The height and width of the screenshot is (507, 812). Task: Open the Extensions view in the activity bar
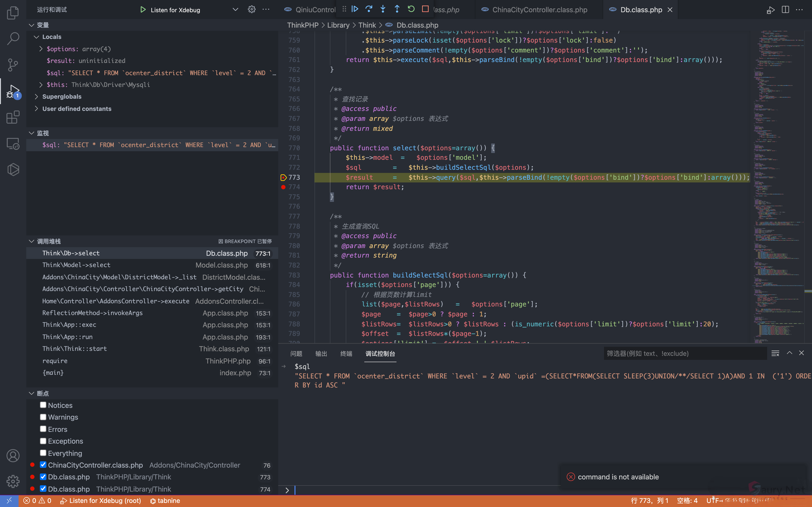[13, 117]
